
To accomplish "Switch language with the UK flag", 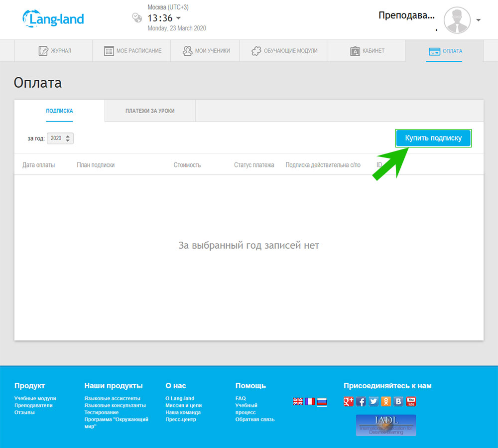I will click(298, 401).
